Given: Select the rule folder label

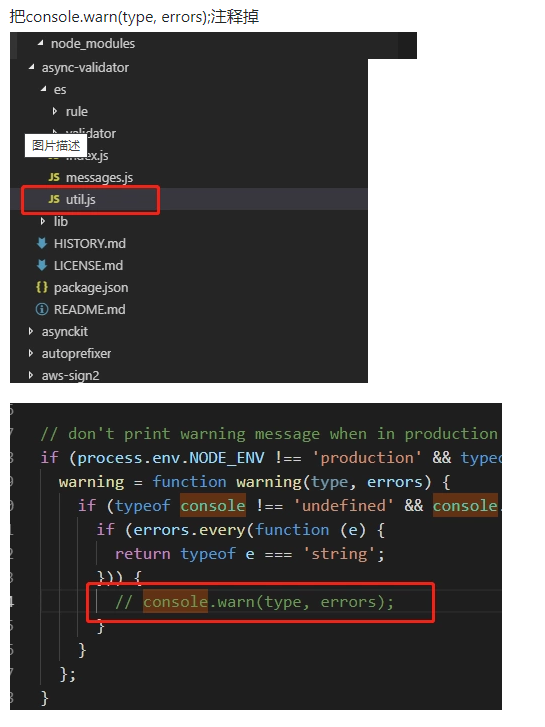Looking at the screenshot, I should point(77,112).
